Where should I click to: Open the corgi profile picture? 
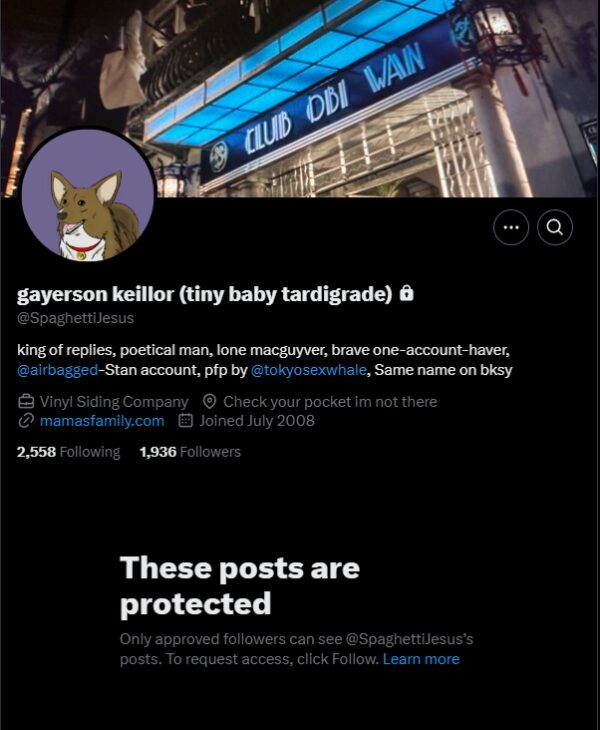pos(88,195)
